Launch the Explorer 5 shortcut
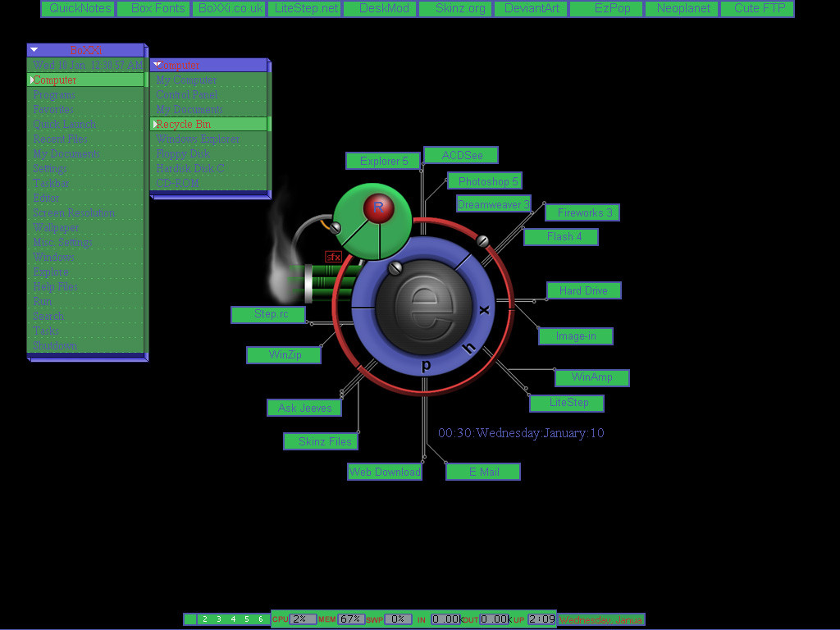 [384, 162]
